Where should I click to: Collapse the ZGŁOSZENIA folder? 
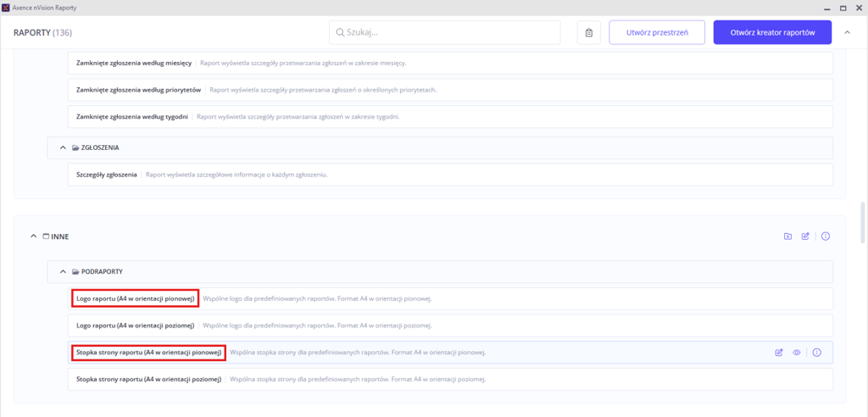(63, 147)
